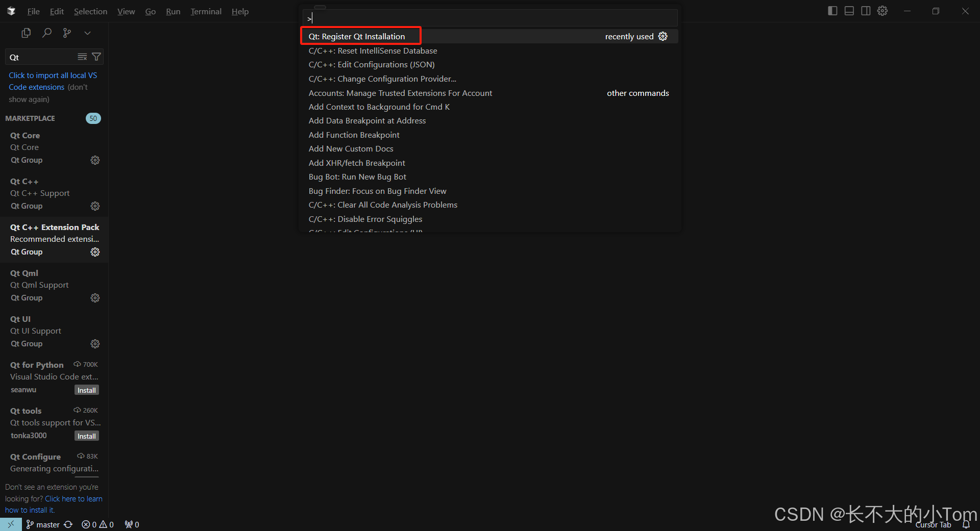Select Bug Finder: Focus on Bug Finder View
Image resolution: width=980 pixels, height=531 pixels.
point(489,191)
